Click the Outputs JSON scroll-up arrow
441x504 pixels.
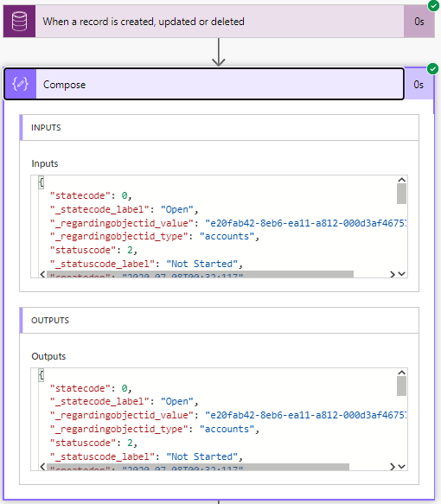click(401, 373)
